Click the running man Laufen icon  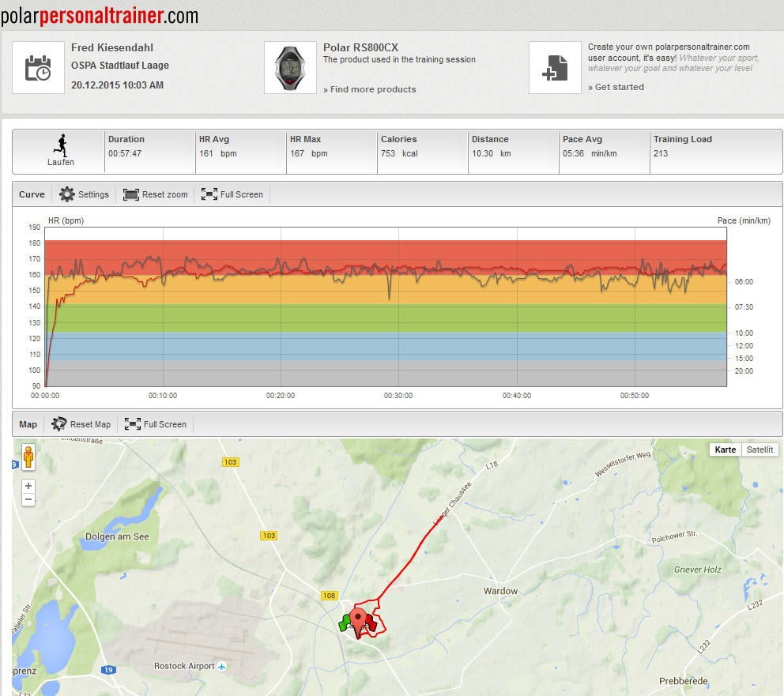click(x=61, y=145)
